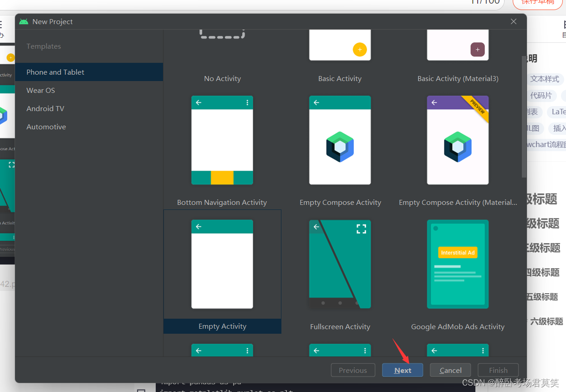The height and width of the screenshot is (392, 566).
Task: Click the Next button
Action: point(403,370)
